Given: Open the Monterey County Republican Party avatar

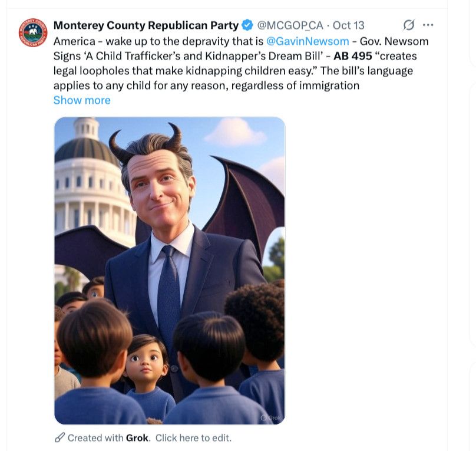Looking at the screenshot, I should click(33, 32).
